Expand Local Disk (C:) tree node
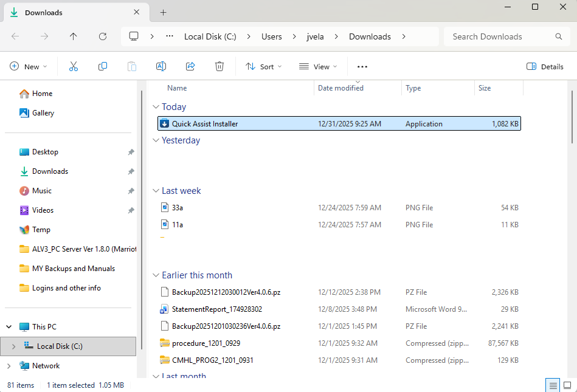577x392 pixels. pyautogui.click(x=15, y=346)
